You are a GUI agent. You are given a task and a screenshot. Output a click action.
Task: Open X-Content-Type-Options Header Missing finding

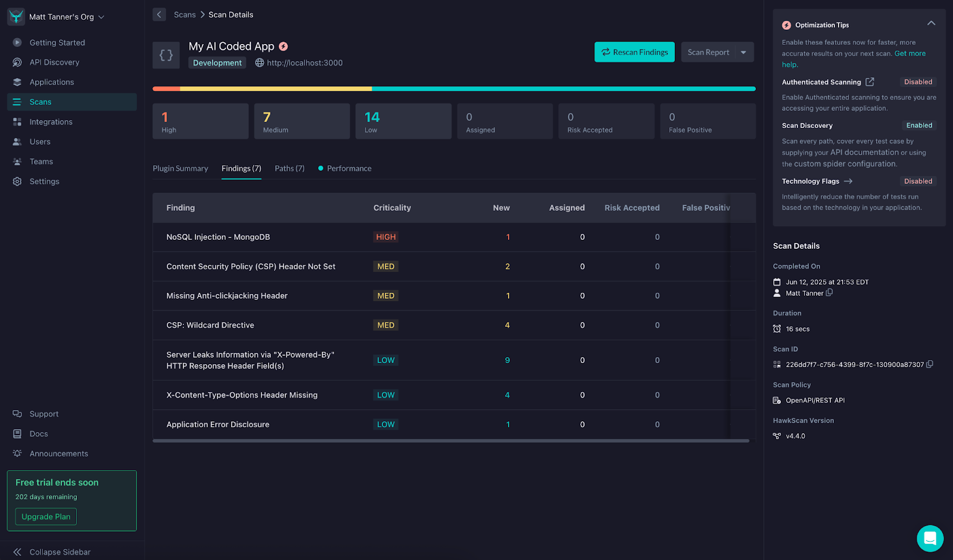point(454,395)
